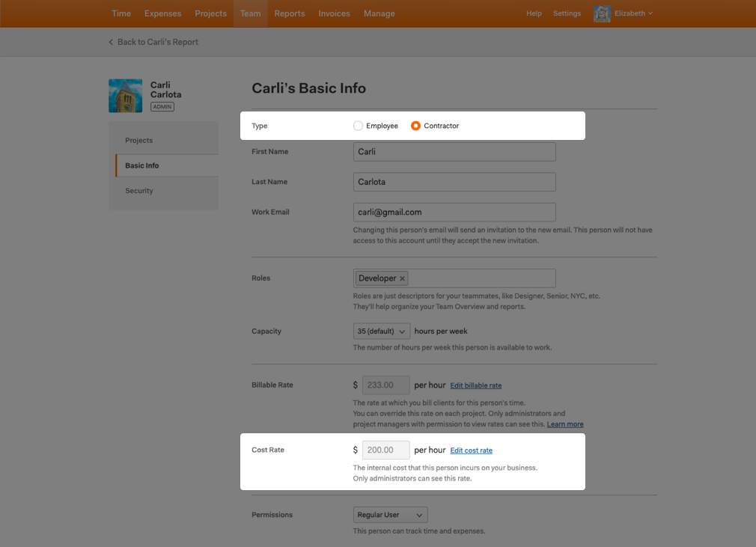Click the ADMIN badge
This screenshot has height=547, width=756.
pyautogui.click(x=162, y=107)
